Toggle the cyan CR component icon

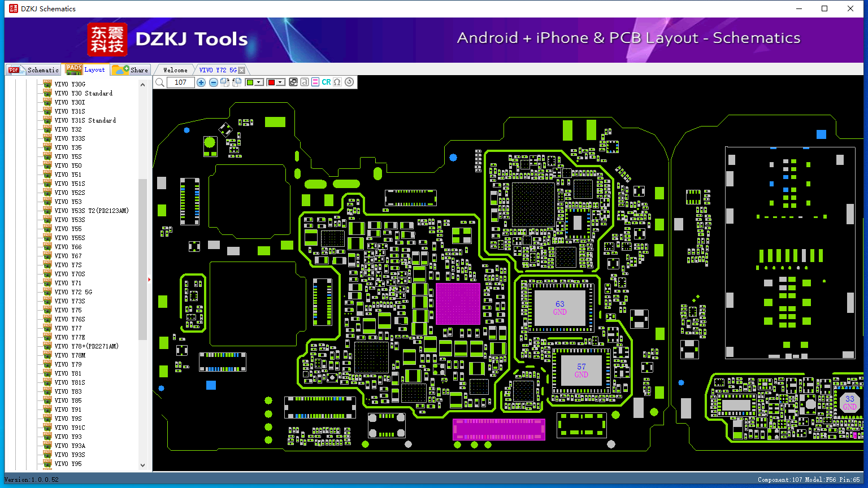326,82
